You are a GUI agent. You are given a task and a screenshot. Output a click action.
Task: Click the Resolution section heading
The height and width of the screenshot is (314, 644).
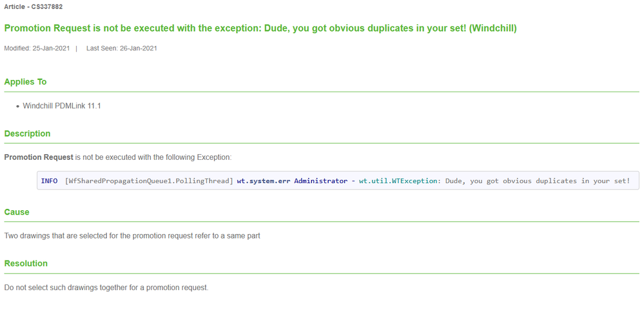click(26, 263)
